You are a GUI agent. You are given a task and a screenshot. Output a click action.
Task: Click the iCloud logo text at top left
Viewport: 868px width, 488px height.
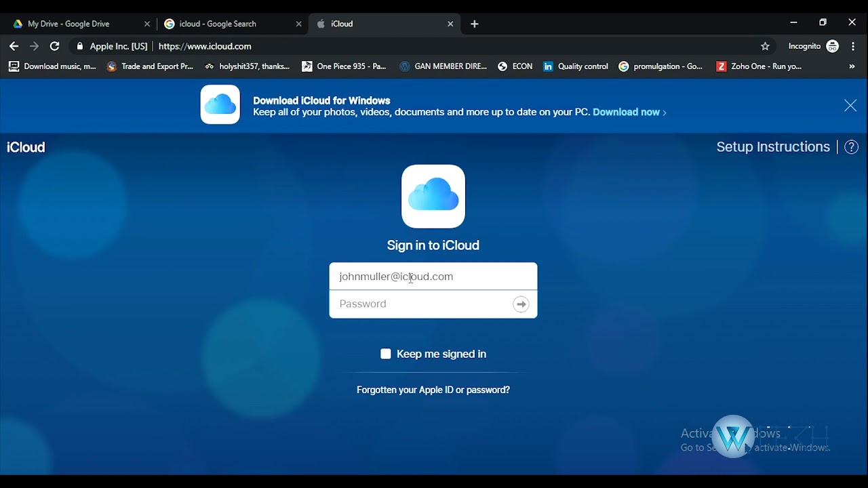click(26, 147)
